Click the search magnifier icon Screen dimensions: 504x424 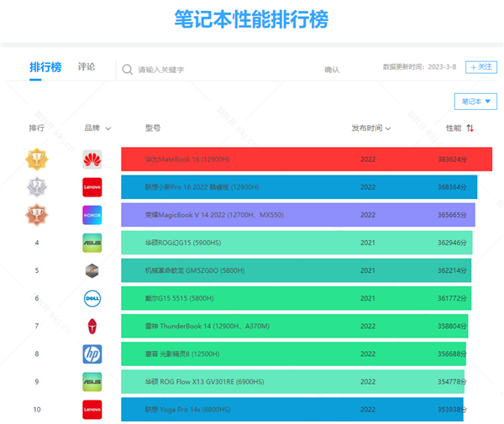tap(128, 70)
